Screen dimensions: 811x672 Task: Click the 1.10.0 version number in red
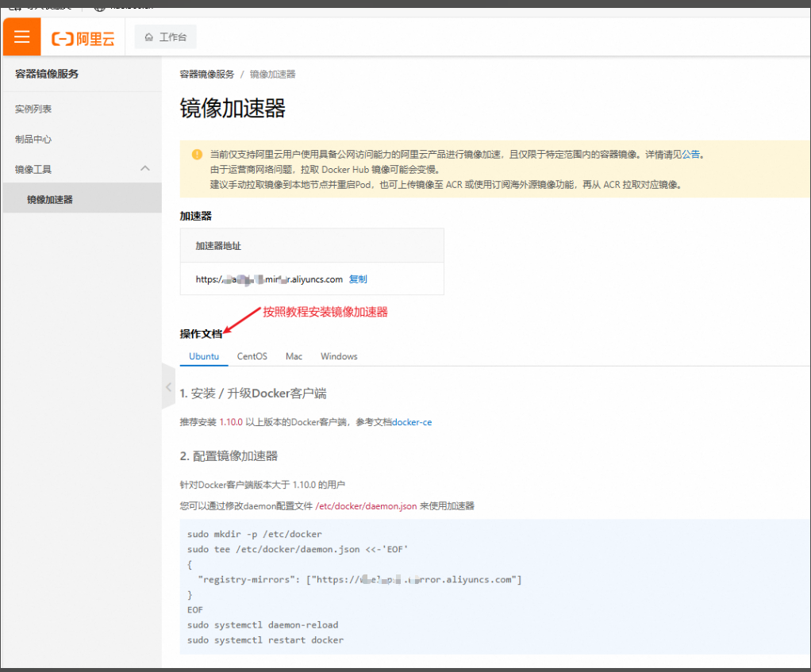coord(231,422)
